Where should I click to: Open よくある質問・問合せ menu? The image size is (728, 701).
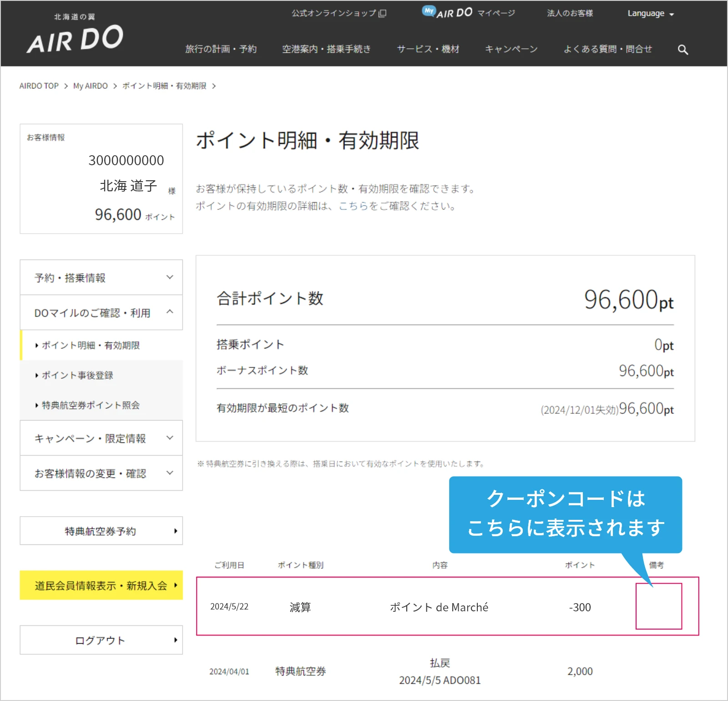[607, 49]
